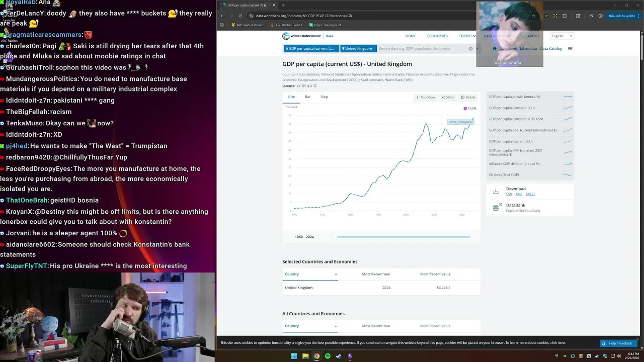Click the right handle of year range slider

pyautogui.click(x=472, y=237)
